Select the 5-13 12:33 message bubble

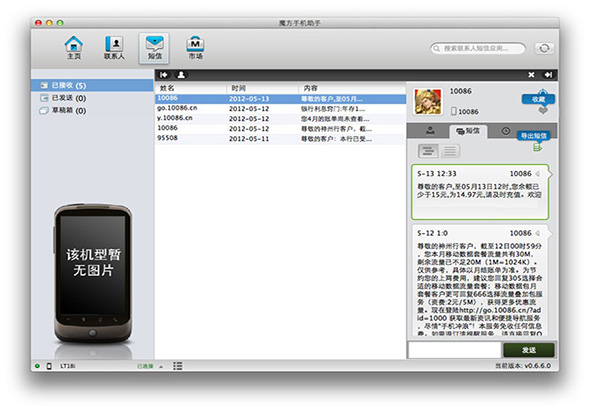[x=480, y=192]
